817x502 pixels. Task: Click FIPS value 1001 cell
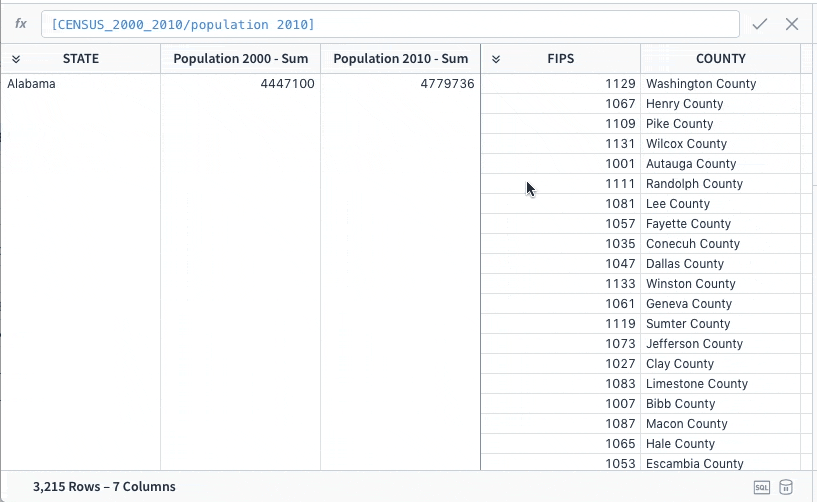click(x=561, y=164)
